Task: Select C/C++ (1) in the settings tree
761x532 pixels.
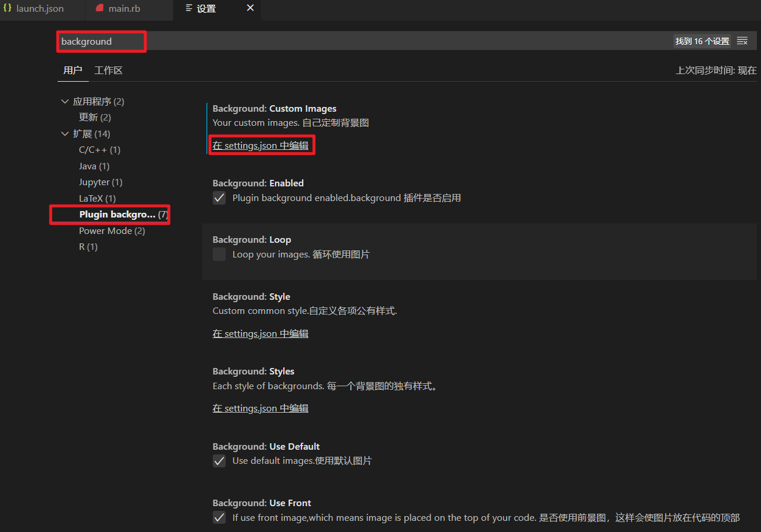Action: coord(100,150)
